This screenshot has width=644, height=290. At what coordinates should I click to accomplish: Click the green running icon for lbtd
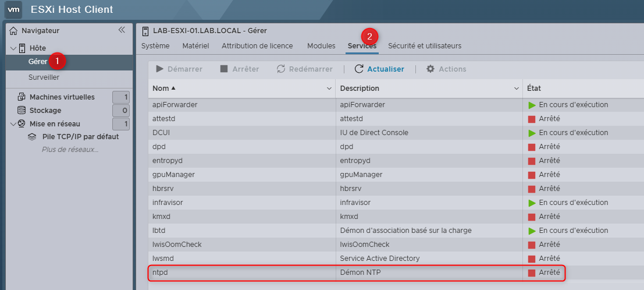[532, 231]
